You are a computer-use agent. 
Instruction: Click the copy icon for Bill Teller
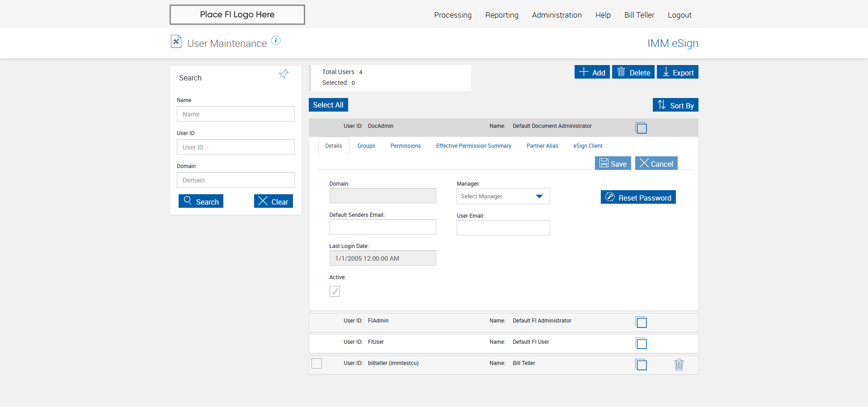(641, 365)
